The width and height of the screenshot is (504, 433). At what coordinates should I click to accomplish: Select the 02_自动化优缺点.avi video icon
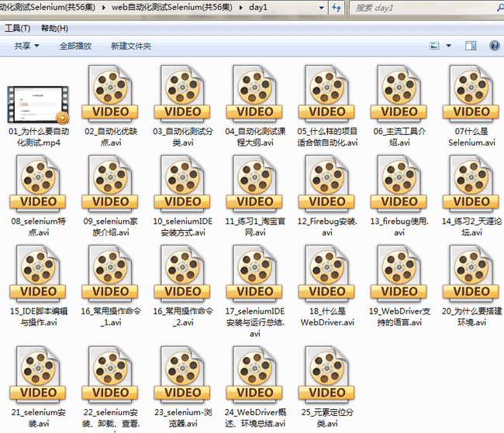pos(110,95)
